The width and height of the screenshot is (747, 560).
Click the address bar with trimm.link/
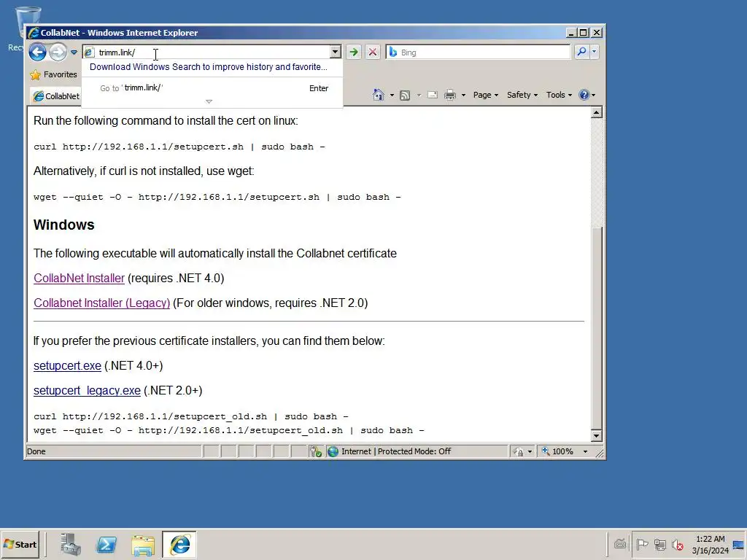(206, 52)
